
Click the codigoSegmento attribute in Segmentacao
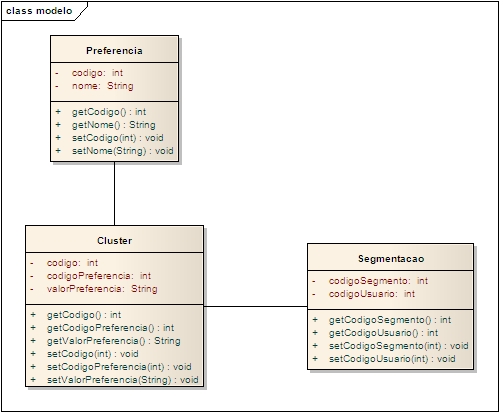tap(378, 281)
